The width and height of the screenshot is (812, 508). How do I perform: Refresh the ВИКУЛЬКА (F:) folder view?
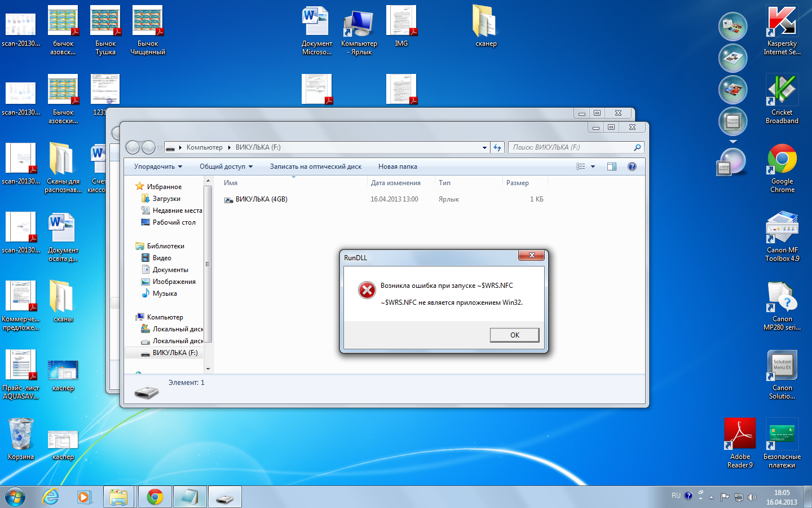click(497, 147)
